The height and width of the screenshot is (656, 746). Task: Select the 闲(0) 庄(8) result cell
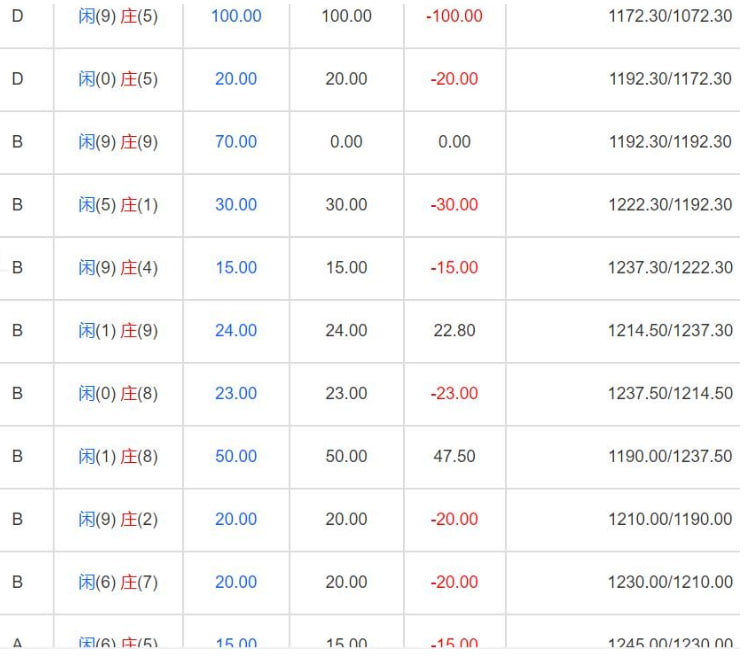[x=118, y=394]
